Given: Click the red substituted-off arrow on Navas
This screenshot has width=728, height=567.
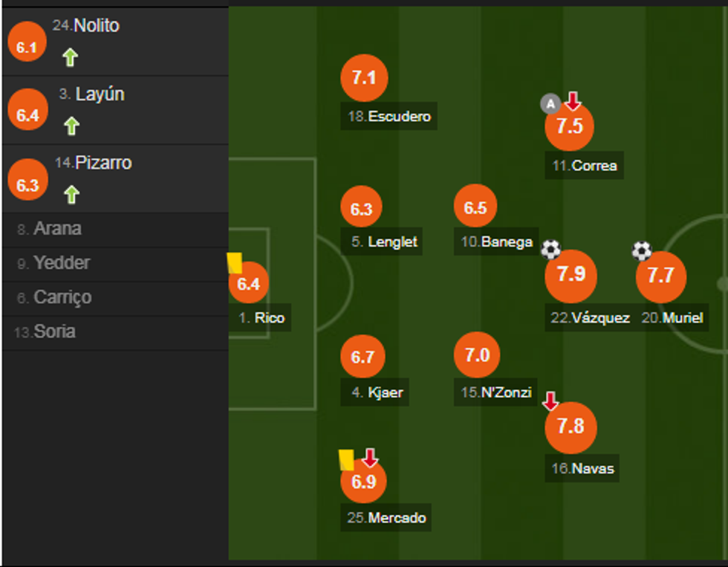Looking at the screenshot, I should (550, 401).
